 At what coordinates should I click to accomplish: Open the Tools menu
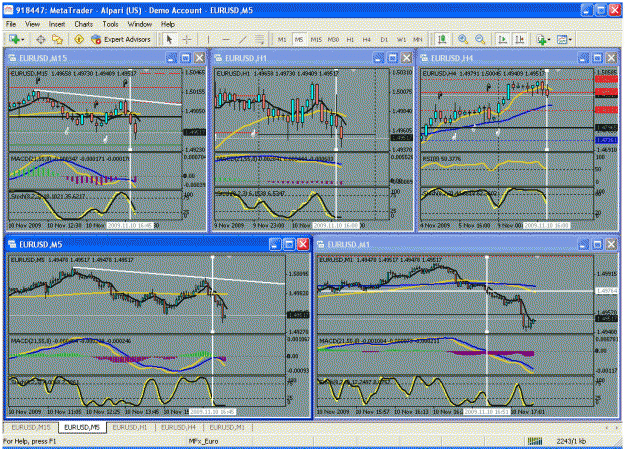(x=110, y=24)
